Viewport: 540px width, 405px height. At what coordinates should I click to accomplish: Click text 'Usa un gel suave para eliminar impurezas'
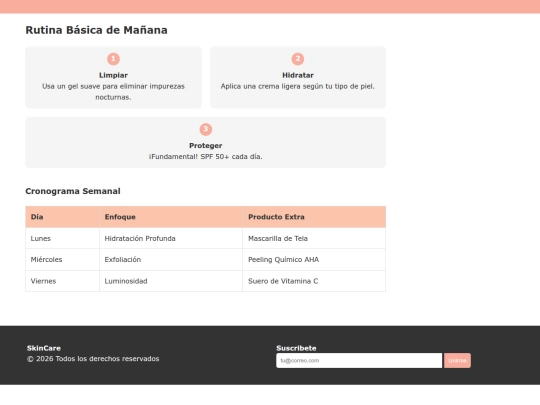click(113, 86)
